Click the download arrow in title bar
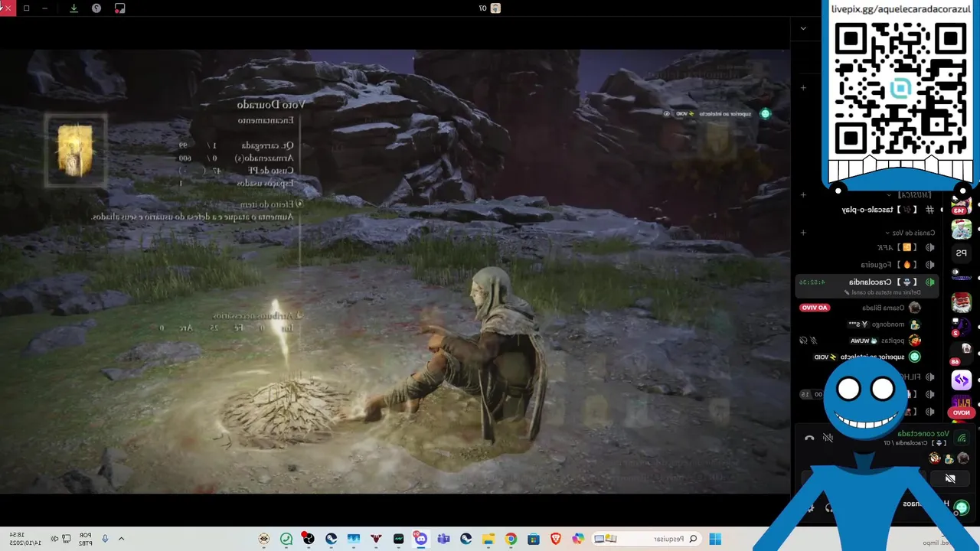 coord(73,8)
